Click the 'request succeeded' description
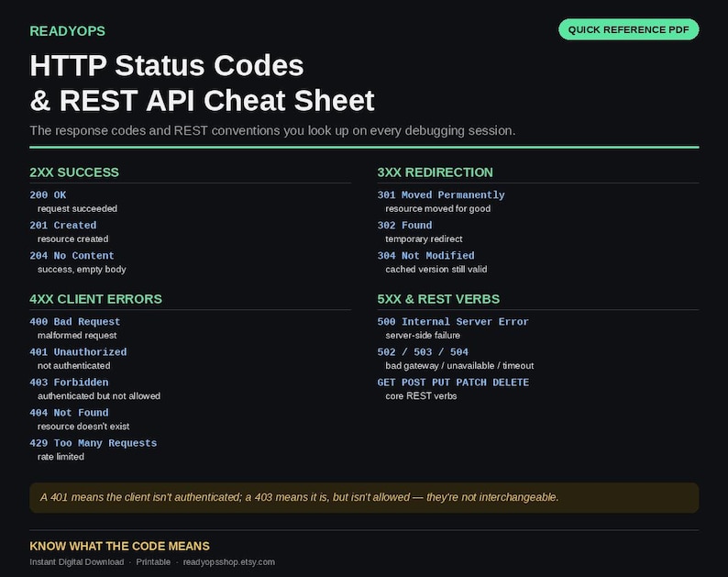Screen dimensions: 728x577 tap(77, 208)
